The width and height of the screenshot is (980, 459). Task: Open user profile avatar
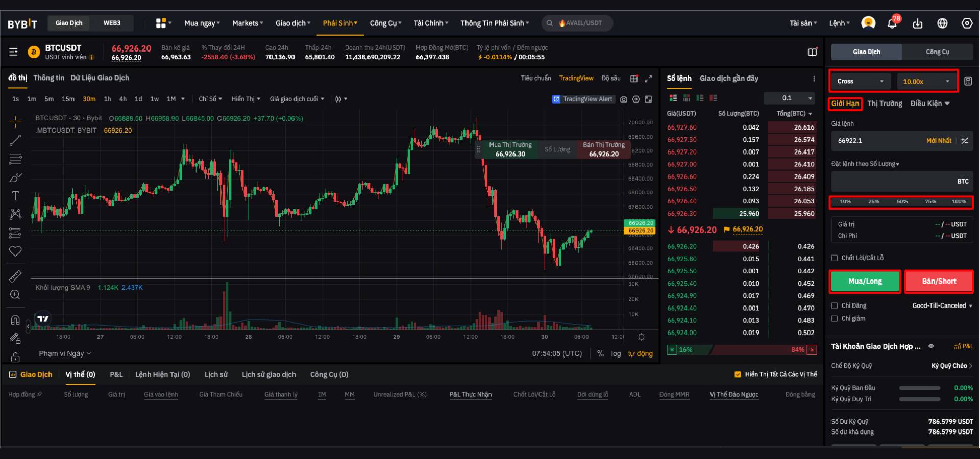click(868, 23)
